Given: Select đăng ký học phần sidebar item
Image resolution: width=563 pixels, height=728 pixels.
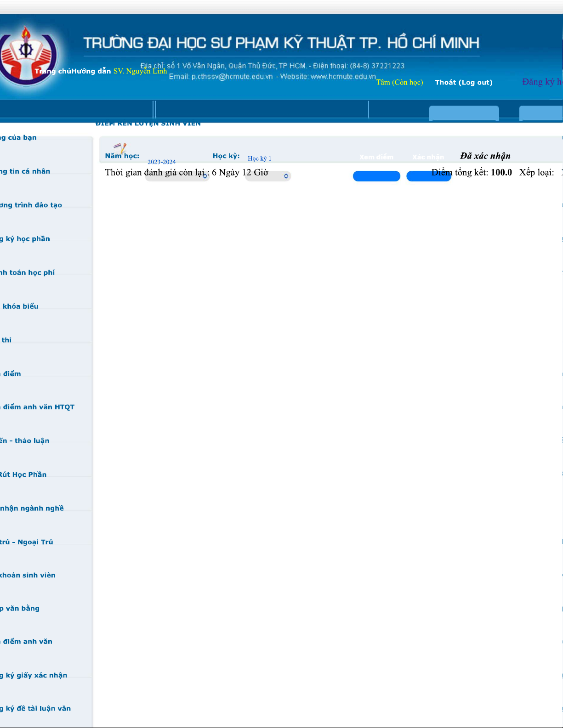Looking at the screenshot, I should pyautogui.click(x=25, y=239).
